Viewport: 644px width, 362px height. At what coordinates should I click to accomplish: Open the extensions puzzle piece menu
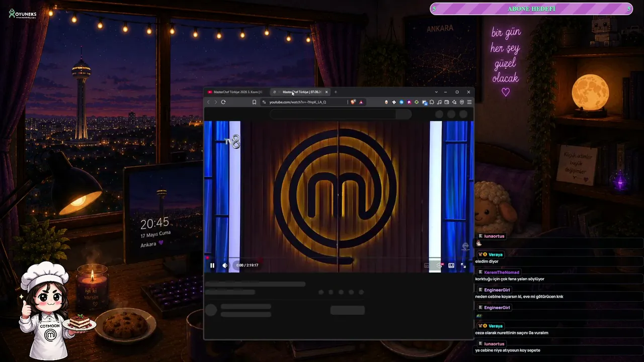432,102
